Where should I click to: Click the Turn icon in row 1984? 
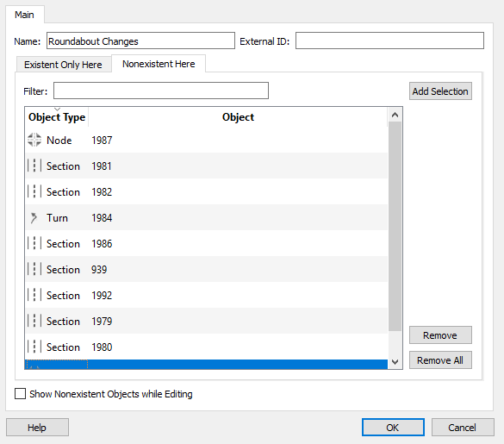pyautogui.click(x=34, y=218)
